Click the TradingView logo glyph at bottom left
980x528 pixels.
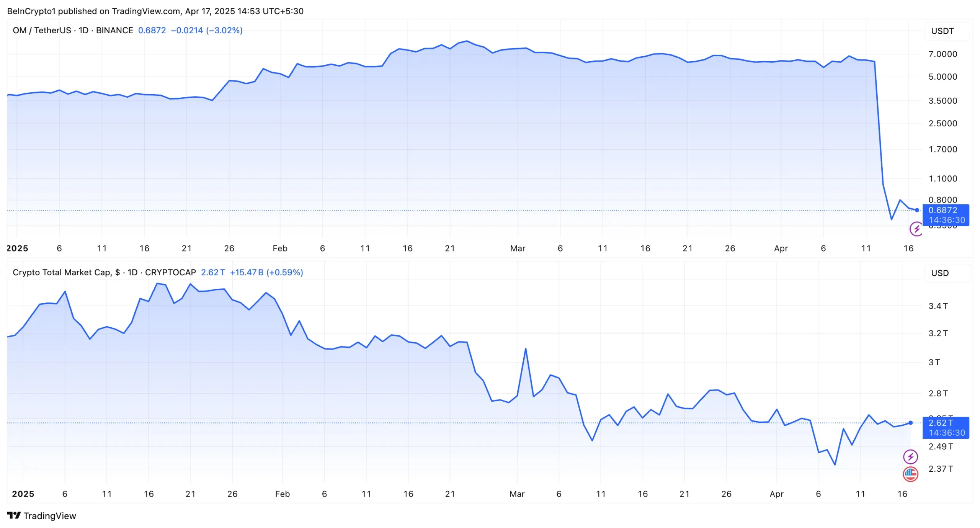coord(14,515)
